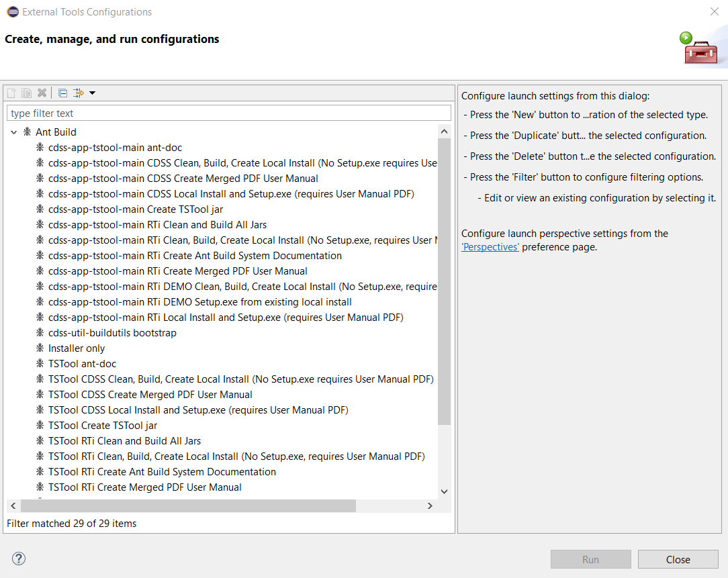Screen dimensions: 728x578
Task: Open the Help question mark icon
Action: [19, 559]
